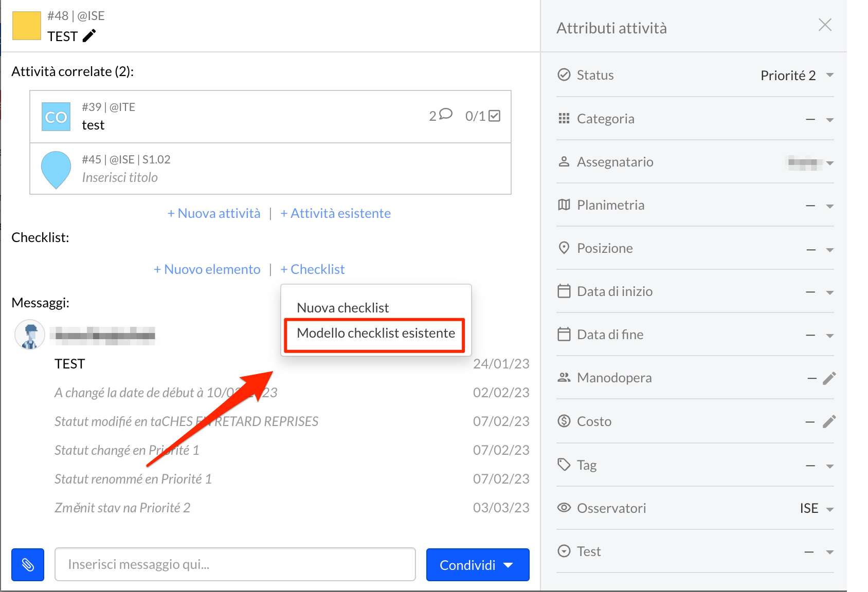Open the Condividi button dropdown arrow
The width and height of the screenshot is (868, 592).
(509, 565)
